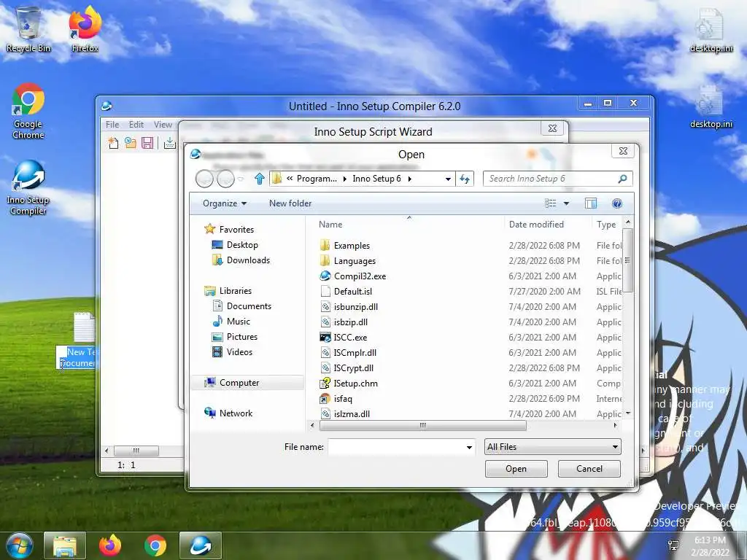Viewport: 747px width, 560px height.
Task: Select Network in navigation pane
Action: (228, 413)
